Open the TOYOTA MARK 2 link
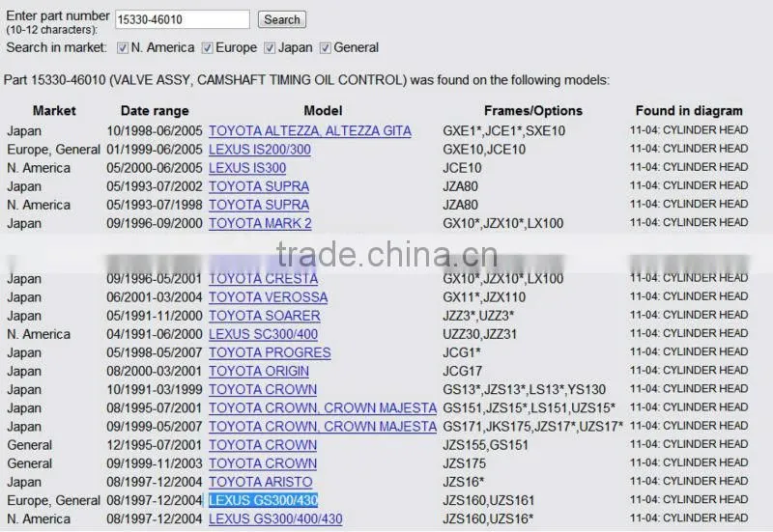 pyautogui.click(x=260, y=223)
